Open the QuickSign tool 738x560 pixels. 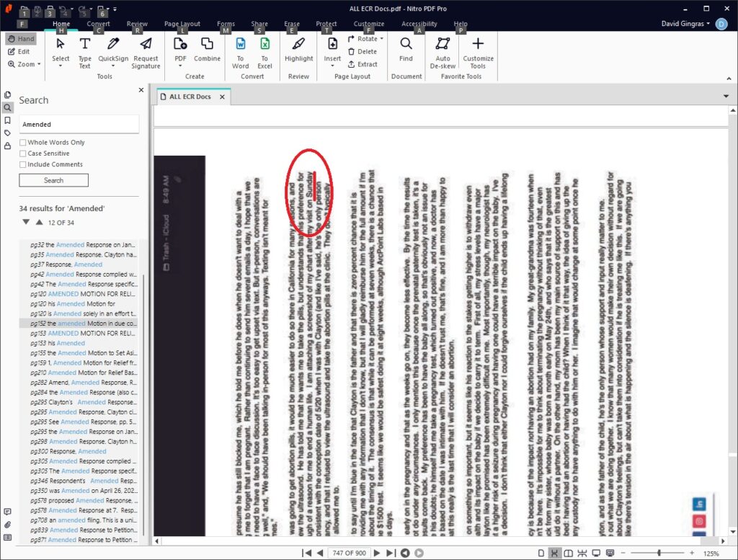coord(113,51)
